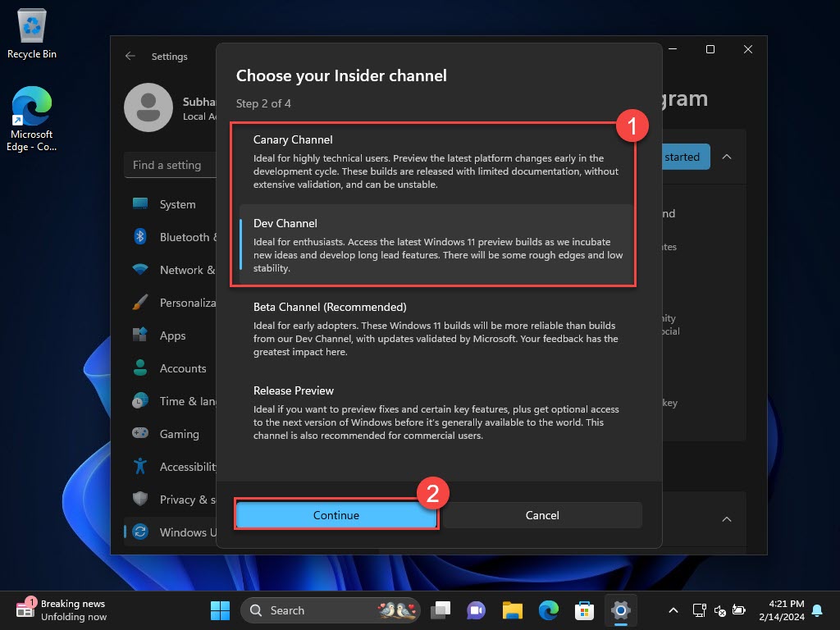Show hidden icons in the system tray

pos(673,610)
